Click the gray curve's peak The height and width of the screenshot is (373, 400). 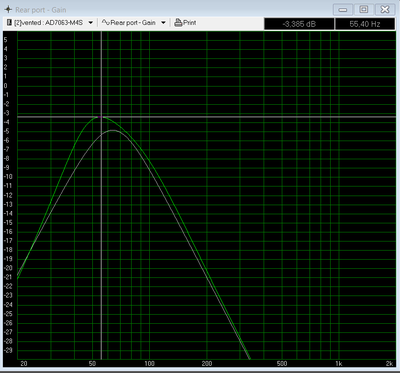click(113, 130)
